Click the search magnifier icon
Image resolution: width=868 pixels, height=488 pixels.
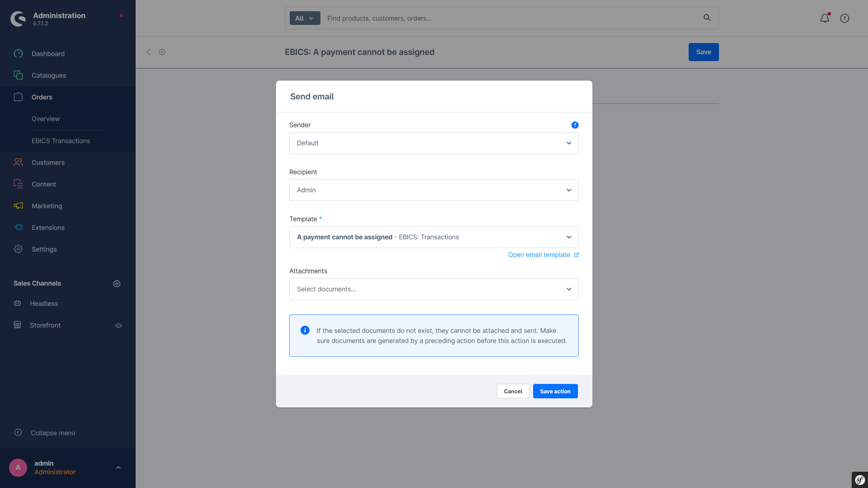tap(707, 18)
